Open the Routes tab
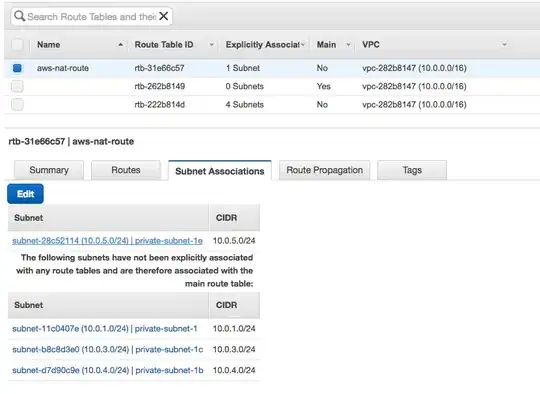 pos(126,170)
